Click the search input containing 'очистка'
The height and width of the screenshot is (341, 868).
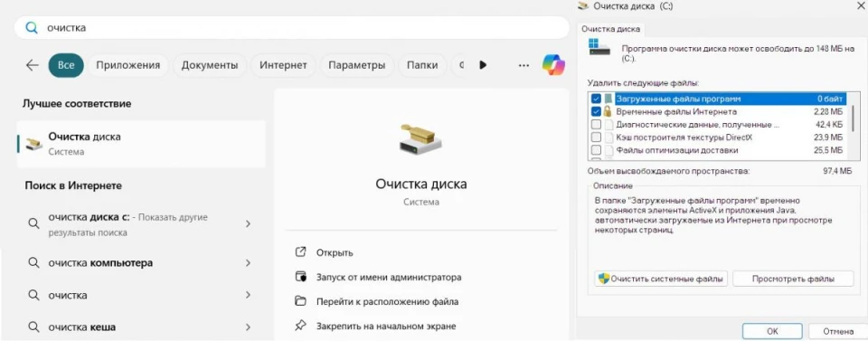point(292,28)
